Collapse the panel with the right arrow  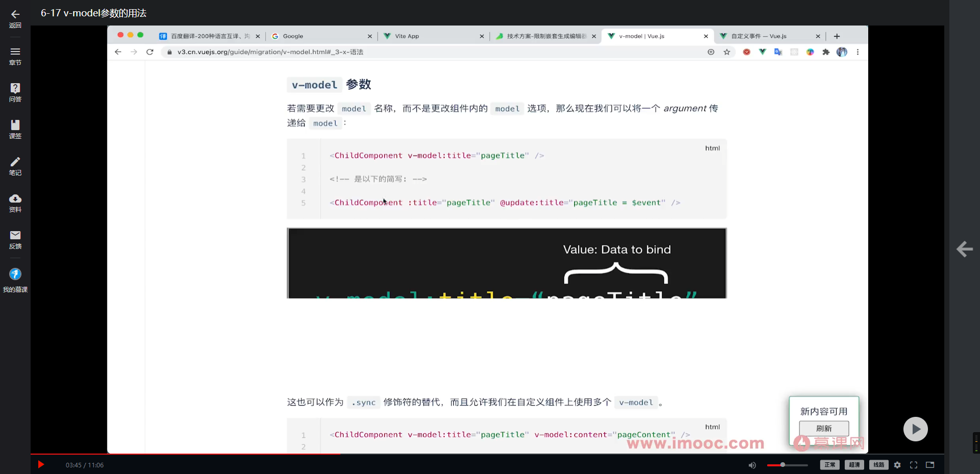pyautogui.click(x=965, y=250)
